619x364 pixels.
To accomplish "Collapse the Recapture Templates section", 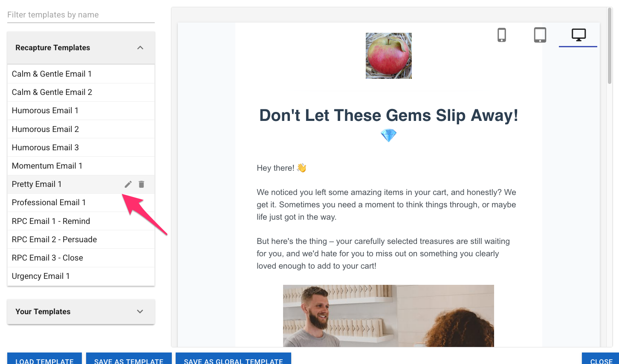I will 140,48.
